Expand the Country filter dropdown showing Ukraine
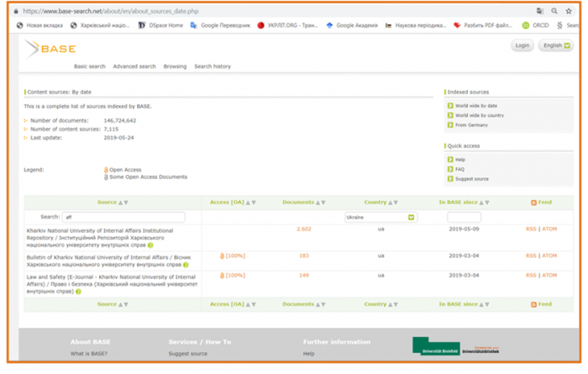588x374 pixels. click(380, 217)
